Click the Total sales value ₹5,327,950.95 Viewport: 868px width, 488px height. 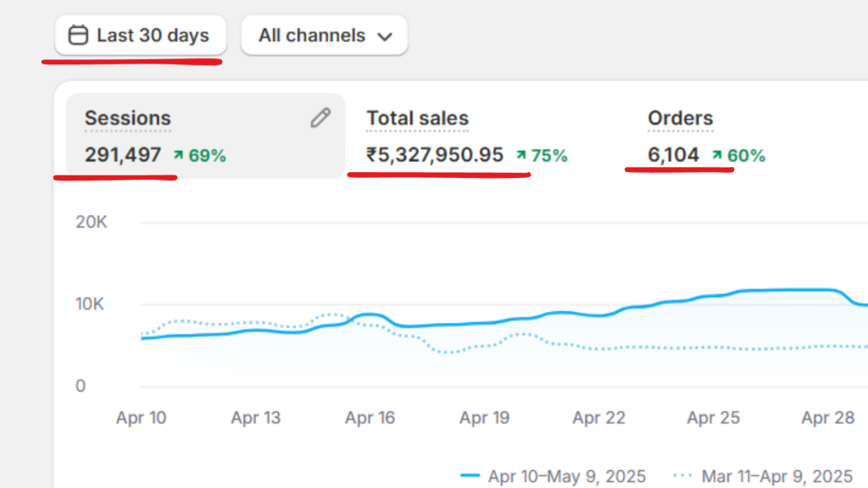(435, 155)
